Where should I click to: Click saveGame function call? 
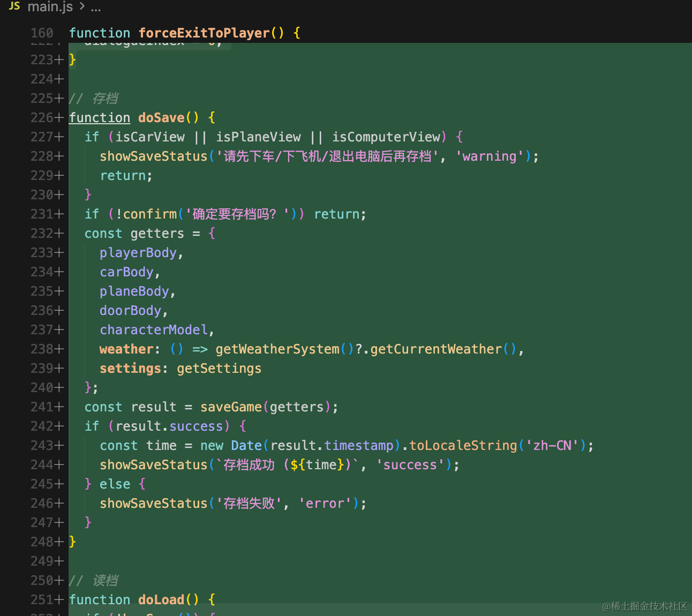pyautogui.click(x=231, y=407)
